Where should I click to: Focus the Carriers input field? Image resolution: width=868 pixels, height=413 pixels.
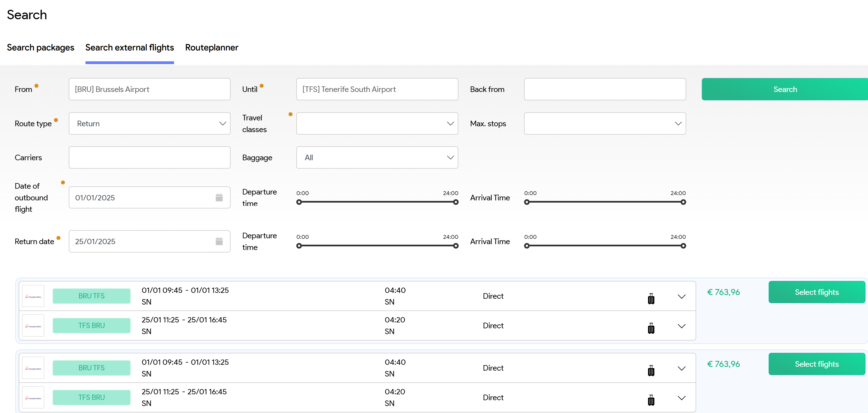coord(149,157)
